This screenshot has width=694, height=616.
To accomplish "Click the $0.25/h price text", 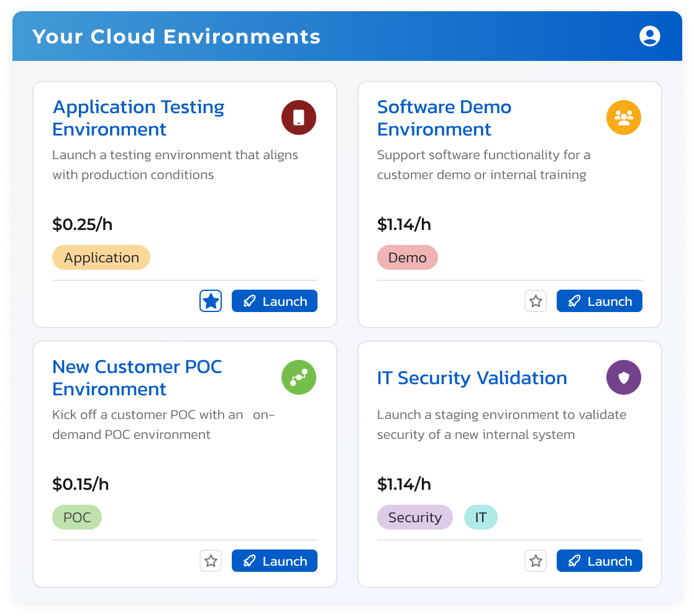I will click(x=83, y=224).
